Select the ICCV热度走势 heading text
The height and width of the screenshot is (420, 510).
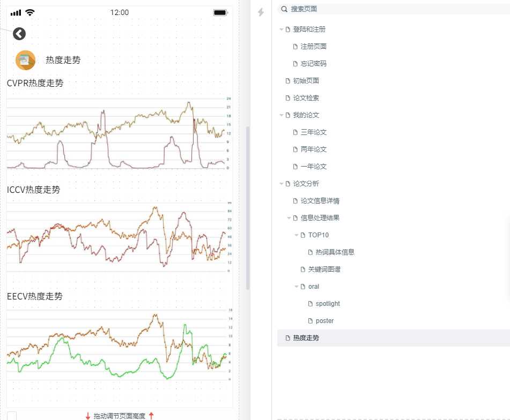[33, 190]
